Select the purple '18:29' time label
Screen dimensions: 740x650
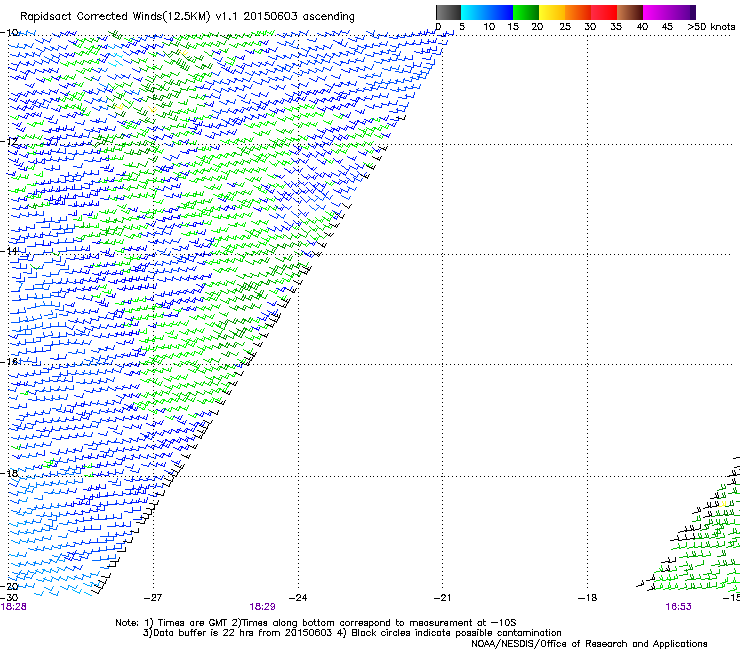pos(262,607)
